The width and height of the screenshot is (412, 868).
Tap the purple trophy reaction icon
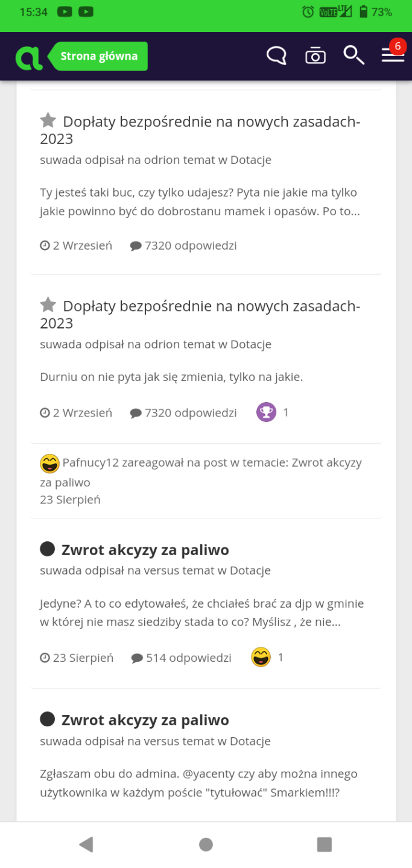(x=266, y=413)
